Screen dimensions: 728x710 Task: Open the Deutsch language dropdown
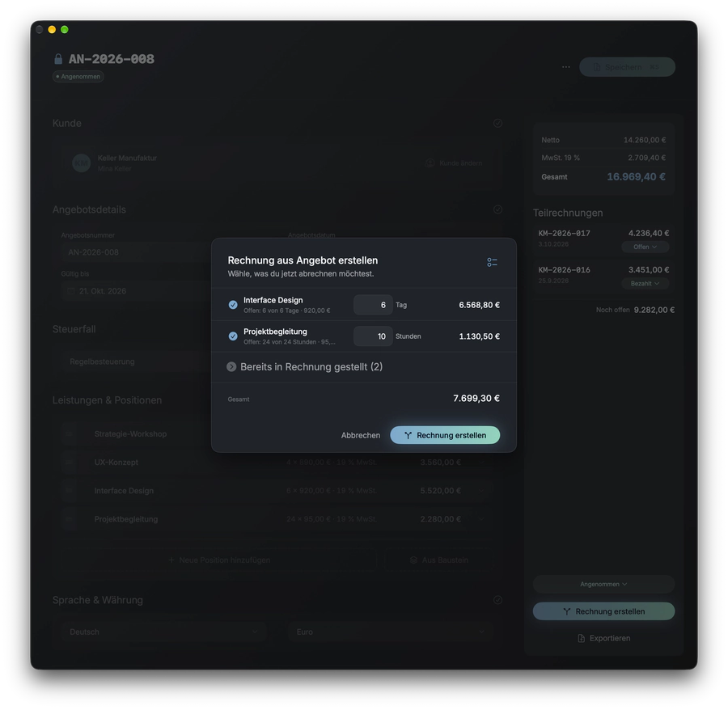(x=163, y=632)
